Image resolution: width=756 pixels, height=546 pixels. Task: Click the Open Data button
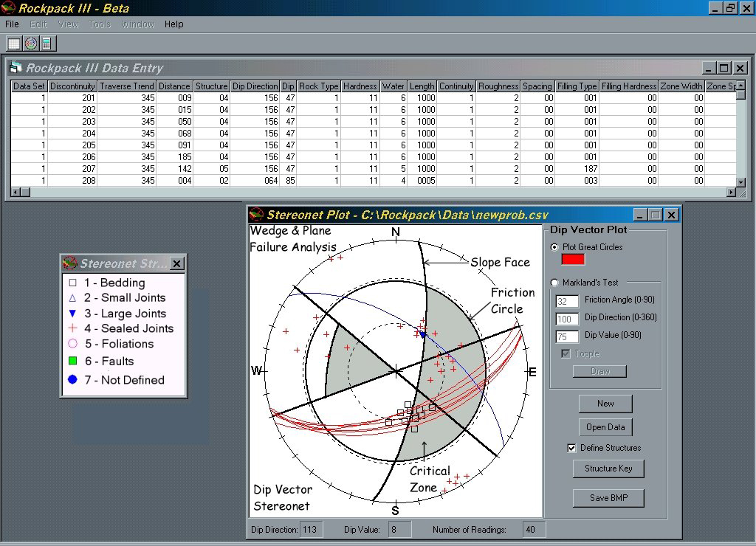click(x=605, y=427)
